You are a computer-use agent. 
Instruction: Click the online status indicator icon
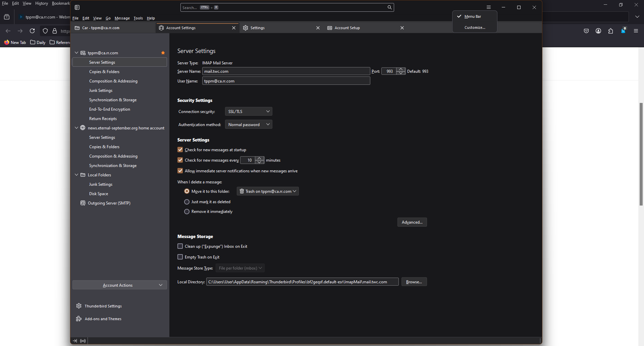point(83,341)
